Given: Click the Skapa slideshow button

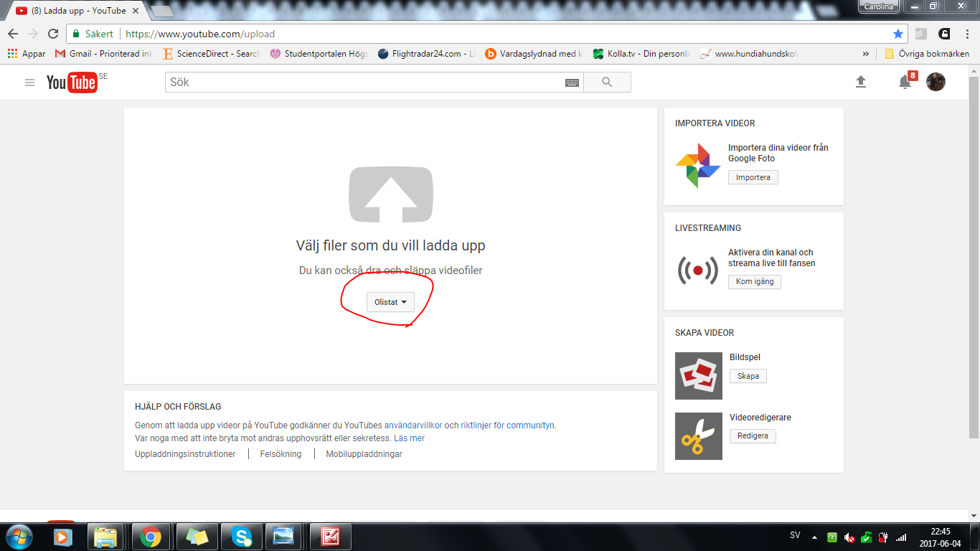Looking at the screenshot, I should [x=748, y=376].
